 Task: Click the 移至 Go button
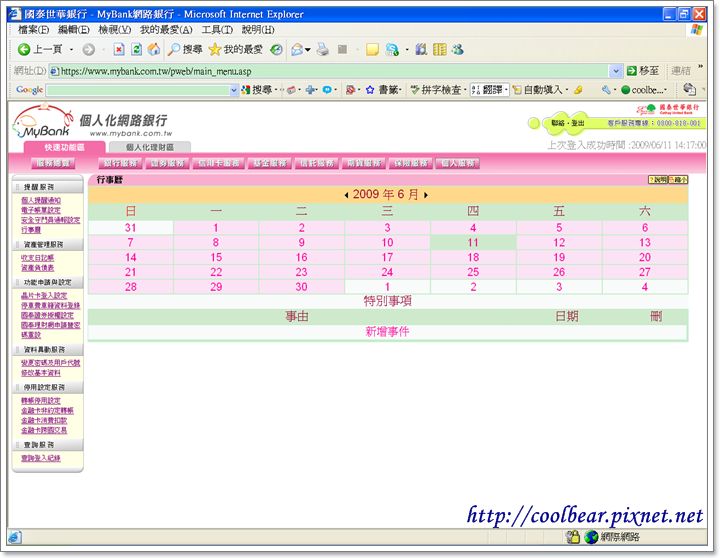pyautogui.click(x=644, y=71)
